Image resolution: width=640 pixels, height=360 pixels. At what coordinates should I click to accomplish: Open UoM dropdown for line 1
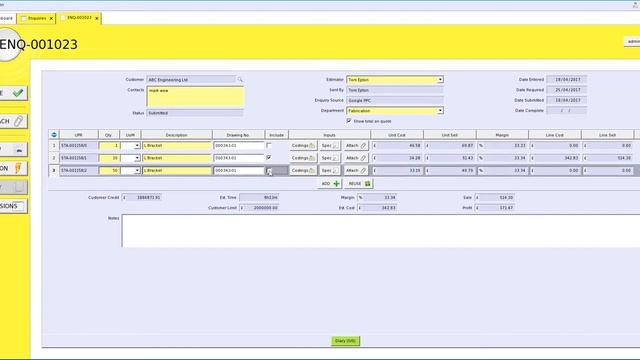pos(137,146)
